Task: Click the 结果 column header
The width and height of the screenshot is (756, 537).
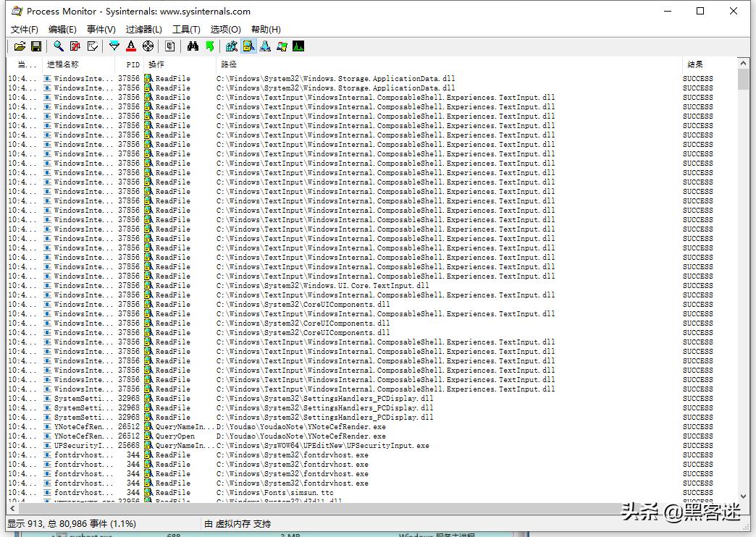Action: (x=709, y=64)
